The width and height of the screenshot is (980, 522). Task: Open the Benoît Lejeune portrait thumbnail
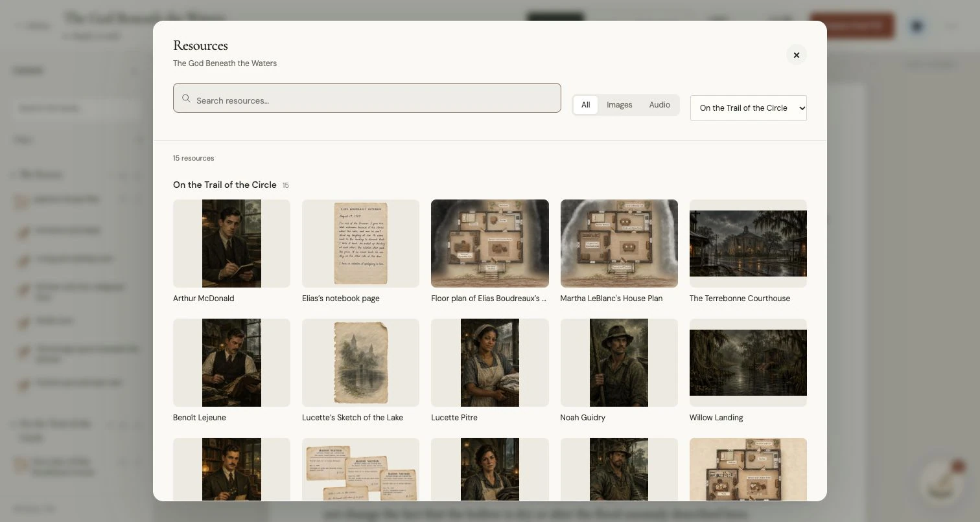[x=231, y=363]
